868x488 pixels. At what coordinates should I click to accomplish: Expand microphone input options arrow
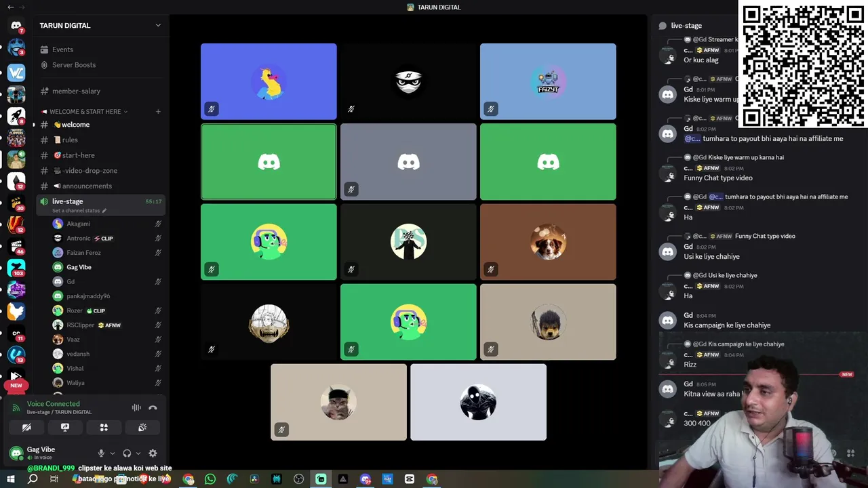coord(113,453)
